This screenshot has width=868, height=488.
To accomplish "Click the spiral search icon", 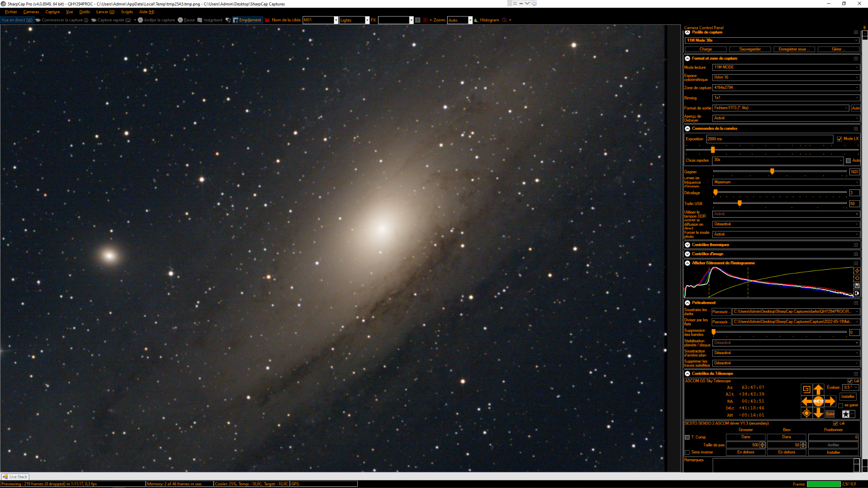I will [806, 389].
